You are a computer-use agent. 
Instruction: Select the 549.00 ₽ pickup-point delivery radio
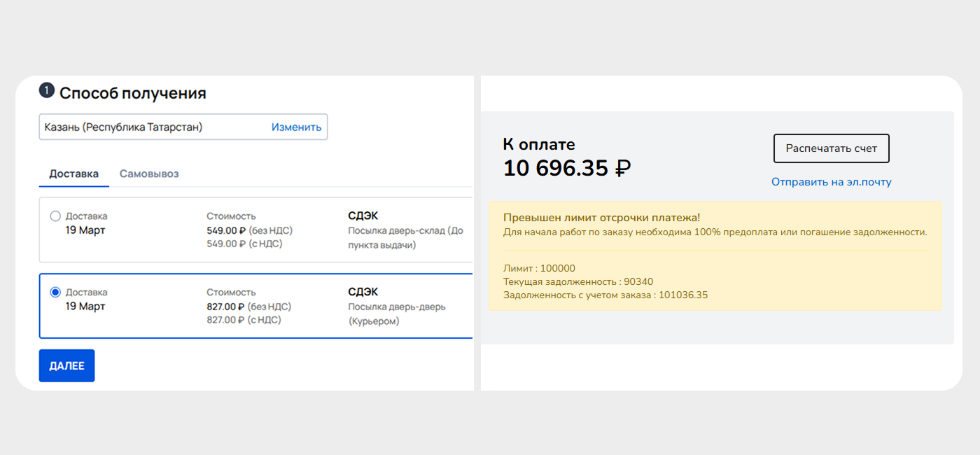55,216
